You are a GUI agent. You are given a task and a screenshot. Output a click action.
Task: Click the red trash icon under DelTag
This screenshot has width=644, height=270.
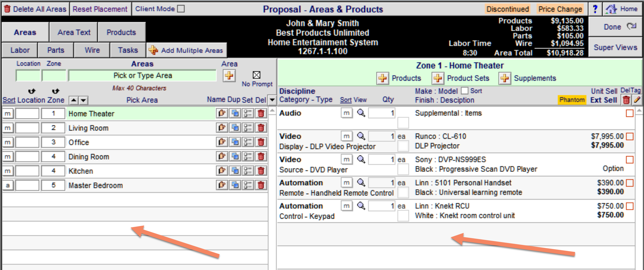coord(626,100)
